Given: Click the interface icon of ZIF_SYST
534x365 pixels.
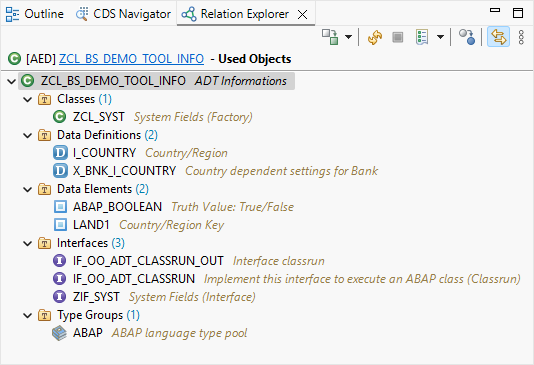Looking at the screenshot, I should [x=60, y=297].
